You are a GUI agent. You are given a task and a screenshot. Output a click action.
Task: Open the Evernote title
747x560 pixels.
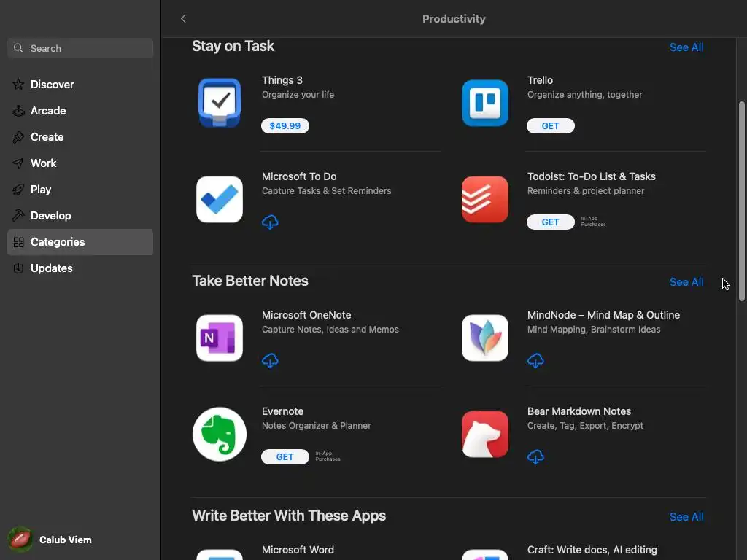click(282, 411)
